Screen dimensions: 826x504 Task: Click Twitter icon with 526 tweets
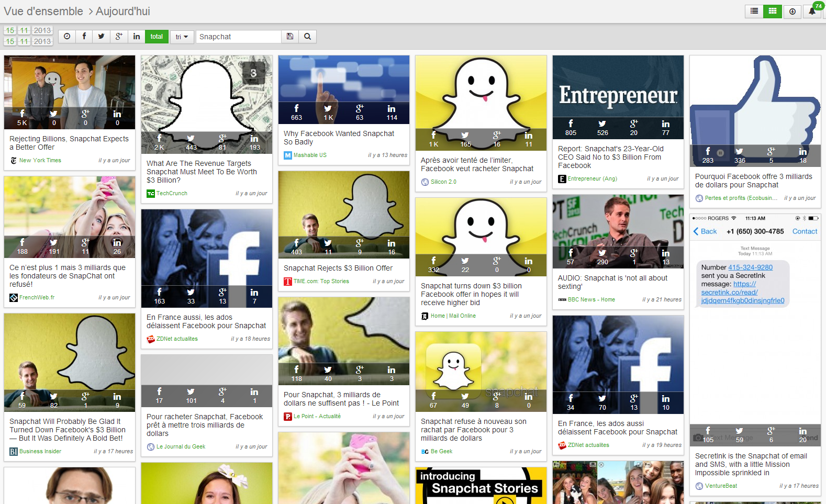pos(602,124)
